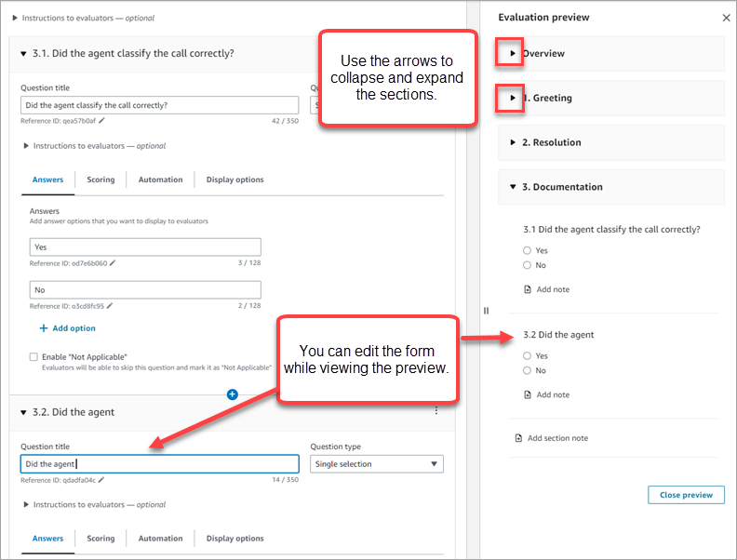
Task: Open three-dot menu for question 3.2
Action: [x=436, y=410]
